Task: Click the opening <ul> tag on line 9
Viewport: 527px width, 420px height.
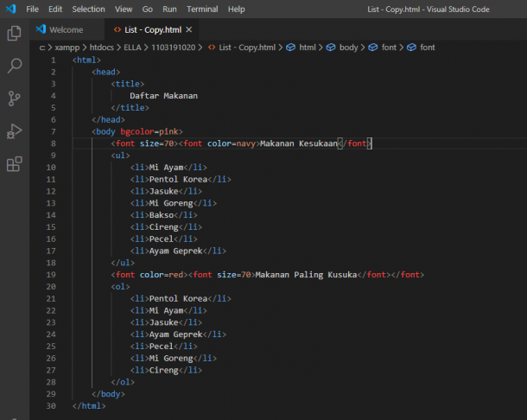Action: point(120,156)
